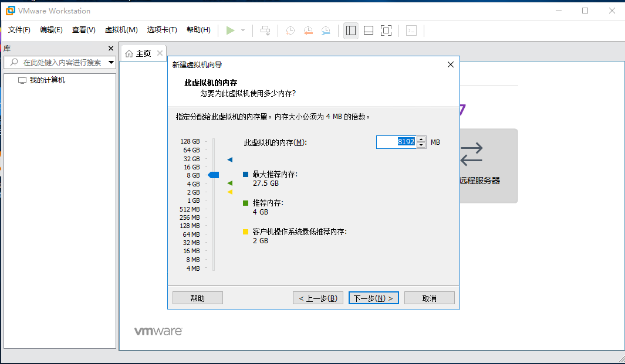
Task: Click the revert to snapshot toolbar icon
Action: (x=308, y=30)
